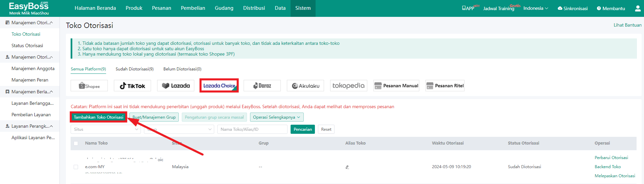Viewport: 644px width, 184px height.
Task: Open Jadwal Training link
Action: point(499,8)
